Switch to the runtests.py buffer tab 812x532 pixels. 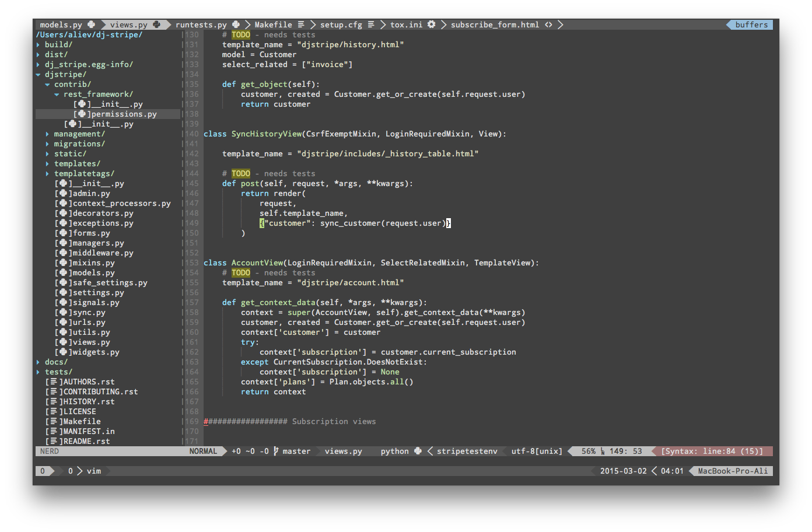(x=201, y=24)
